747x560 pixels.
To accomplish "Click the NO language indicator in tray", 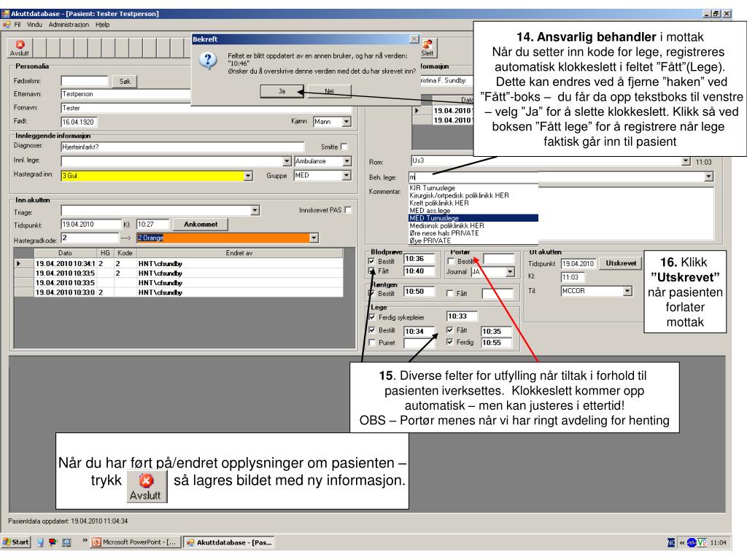I will tap(671, 542).
